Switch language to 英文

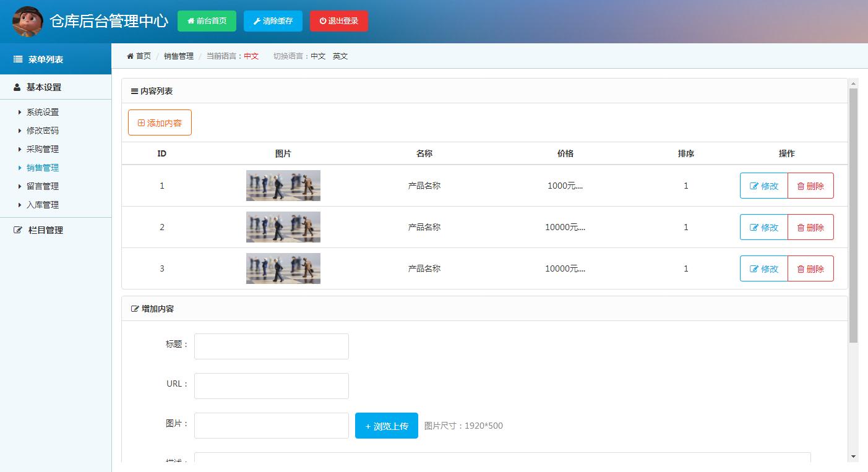340,56
